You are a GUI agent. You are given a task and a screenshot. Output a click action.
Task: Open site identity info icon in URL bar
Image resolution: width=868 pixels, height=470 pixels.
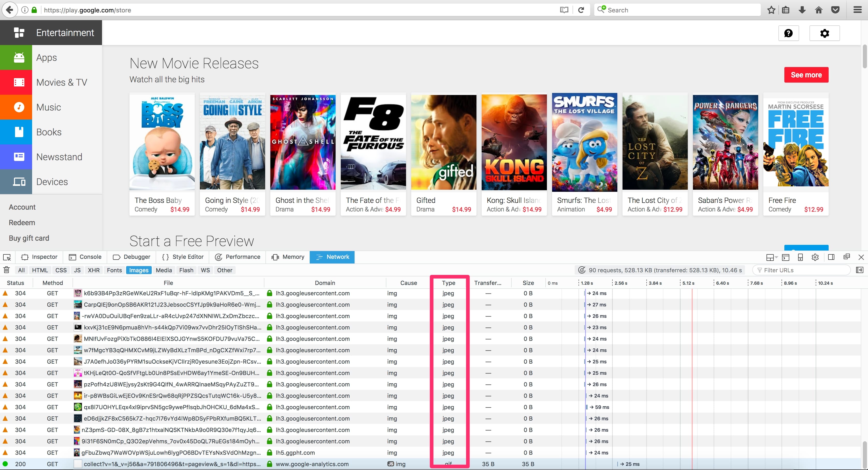pyautogui.click(x=25, y=10)
